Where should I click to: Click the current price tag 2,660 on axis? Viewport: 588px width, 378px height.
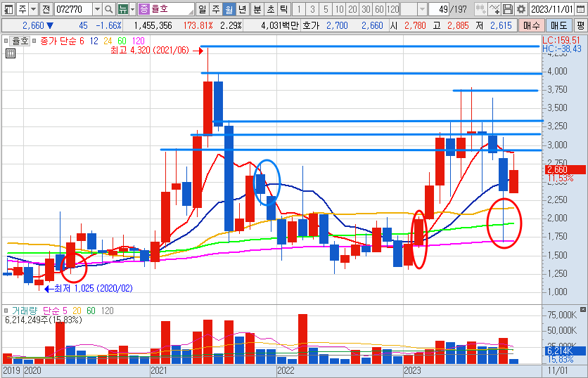(x=565, y=170)
